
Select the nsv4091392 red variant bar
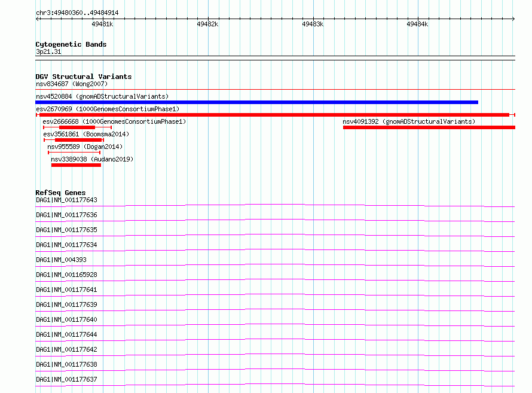[x=429, y=127]
